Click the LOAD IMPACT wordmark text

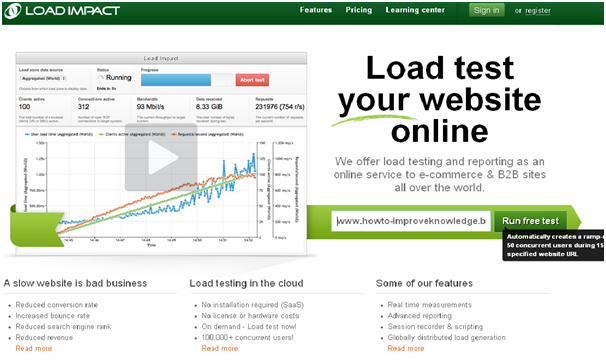click(x=73, y=11)
